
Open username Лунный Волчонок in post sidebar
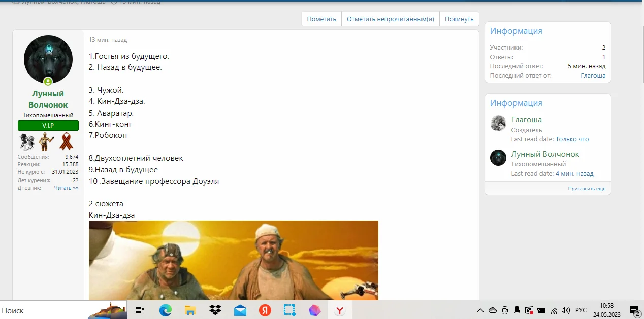click(x=48, y=99)
